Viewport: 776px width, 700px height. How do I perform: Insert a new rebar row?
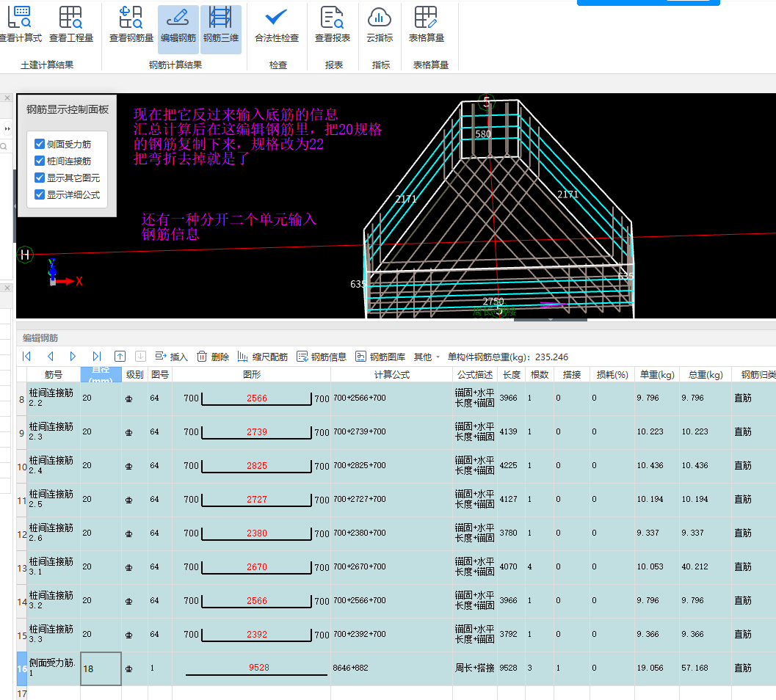pyautogui.click(x=171, y=357)
